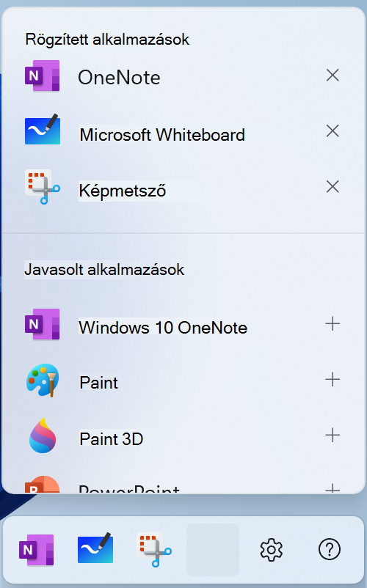367x588 pixels.
Task: Select the Paint 3D label
Action: click(112, 438)
